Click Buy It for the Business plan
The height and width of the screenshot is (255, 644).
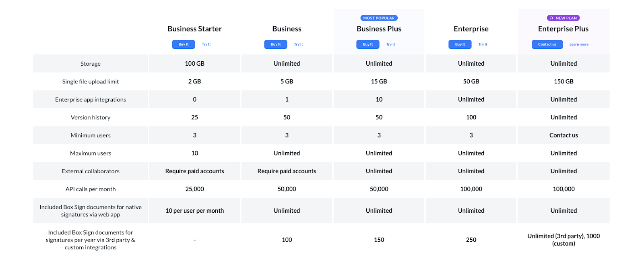[276, 44]
